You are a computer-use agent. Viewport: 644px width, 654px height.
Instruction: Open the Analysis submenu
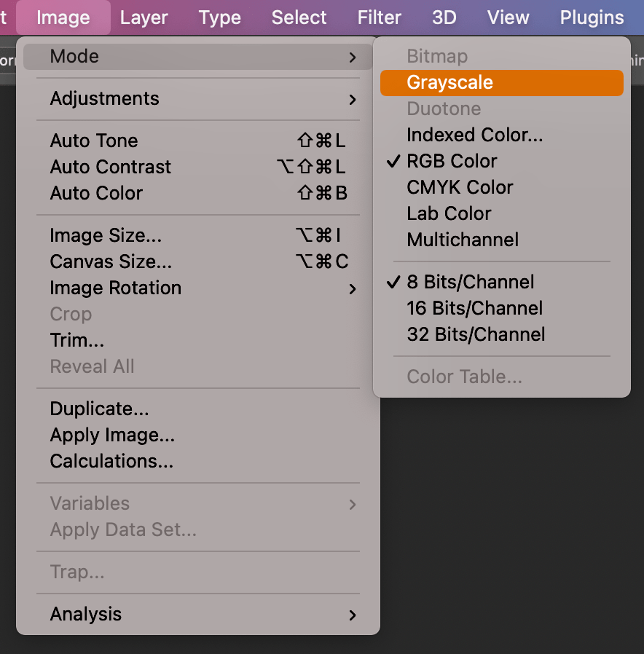coord(85,614)
